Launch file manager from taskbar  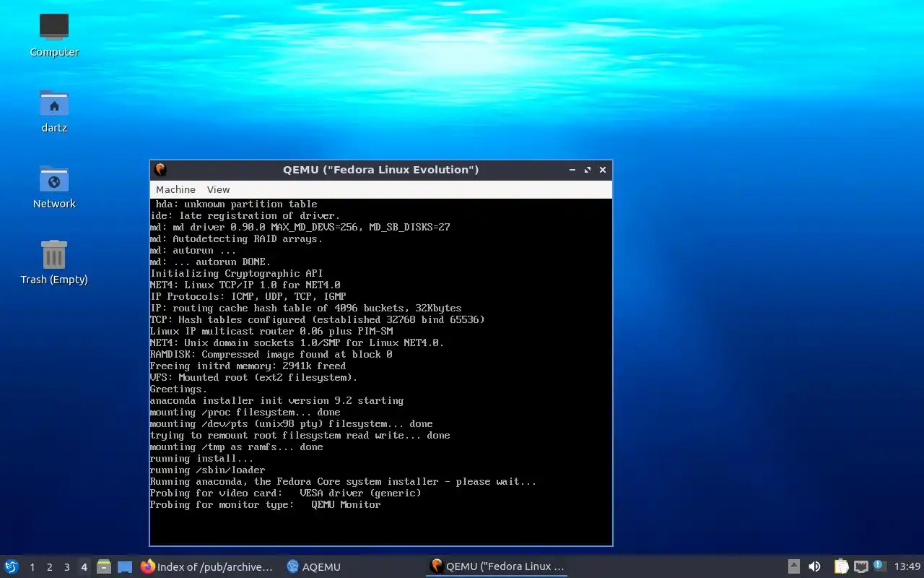tap(104, 566)
